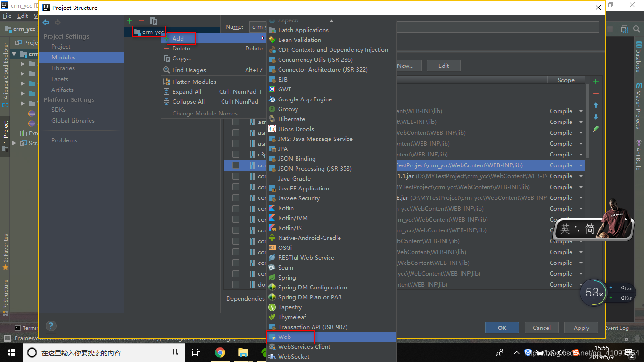Screen dimensions: 644x362
Task: Choose Add in the module context menu
Action: 215,38
